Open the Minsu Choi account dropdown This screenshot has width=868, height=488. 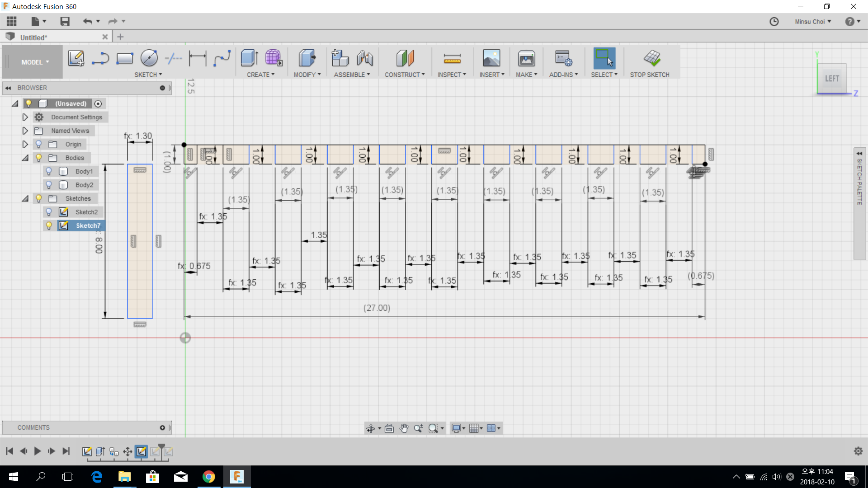(813, 22)
